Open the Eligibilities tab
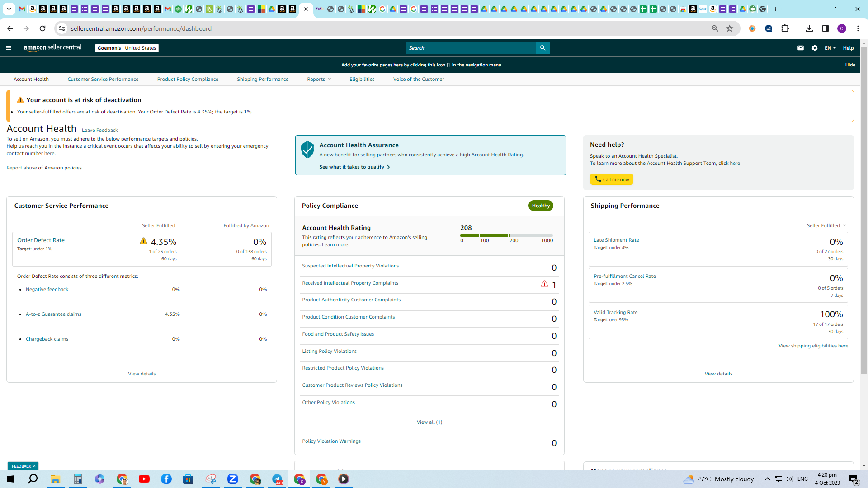The image size is (868, 488). (362, 79)
